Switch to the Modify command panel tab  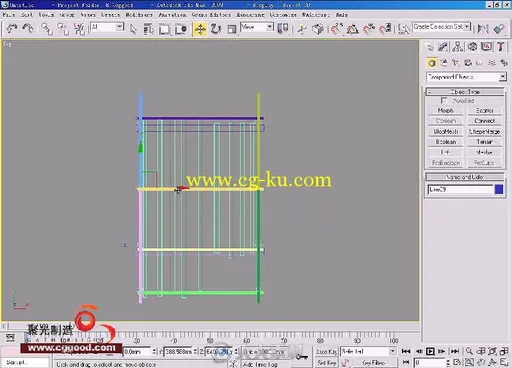click(443, 47)
